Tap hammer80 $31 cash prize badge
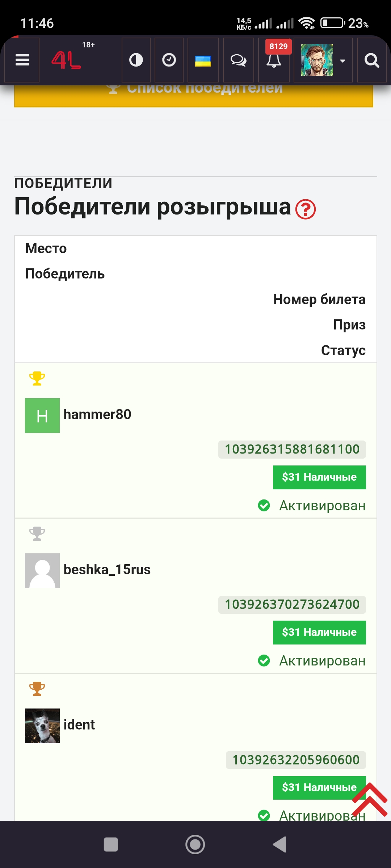391x868 pixels. coord(319,477)
